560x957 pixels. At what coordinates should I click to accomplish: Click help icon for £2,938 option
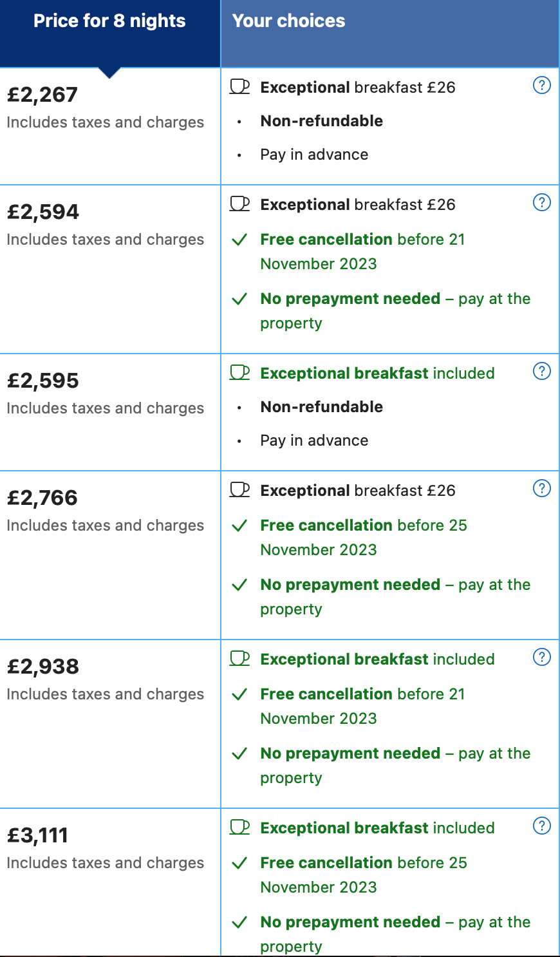click(542, 657)
